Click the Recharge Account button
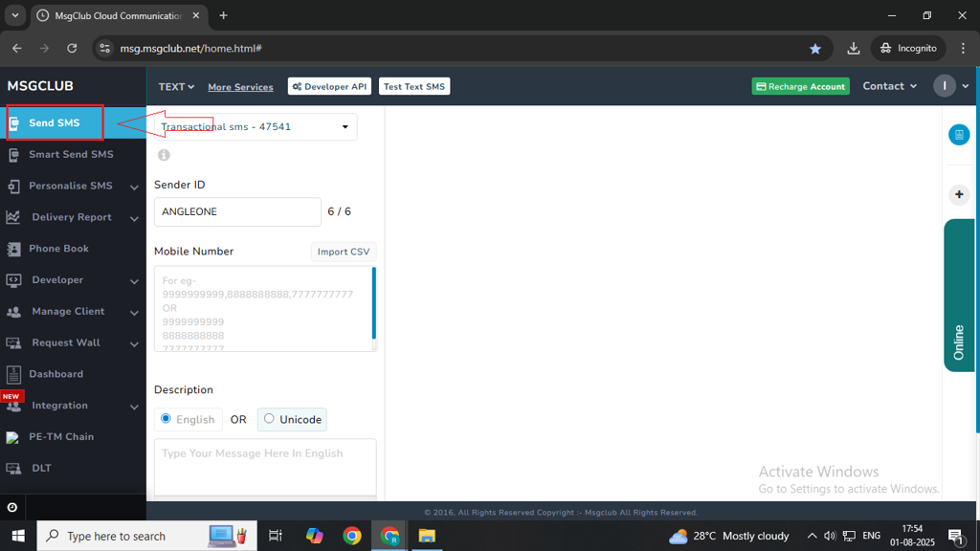This screenshot has height=551, width=980. tap(801, 86)
